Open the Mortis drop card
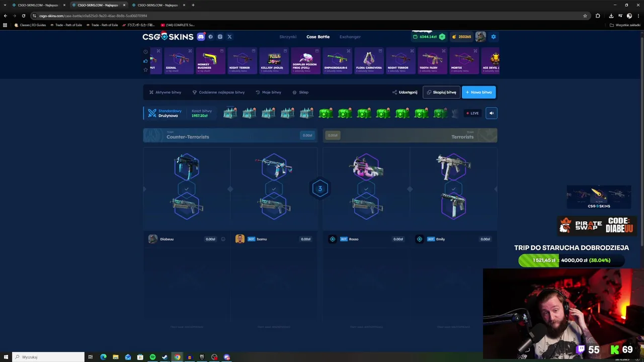Screen dimensions: 644x362 [464, 61]
